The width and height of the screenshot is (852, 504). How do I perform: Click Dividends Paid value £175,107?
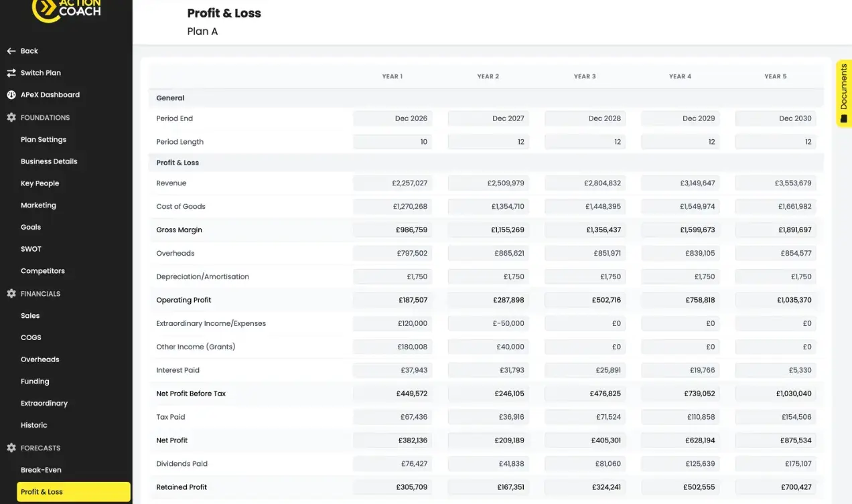(776, 464)
